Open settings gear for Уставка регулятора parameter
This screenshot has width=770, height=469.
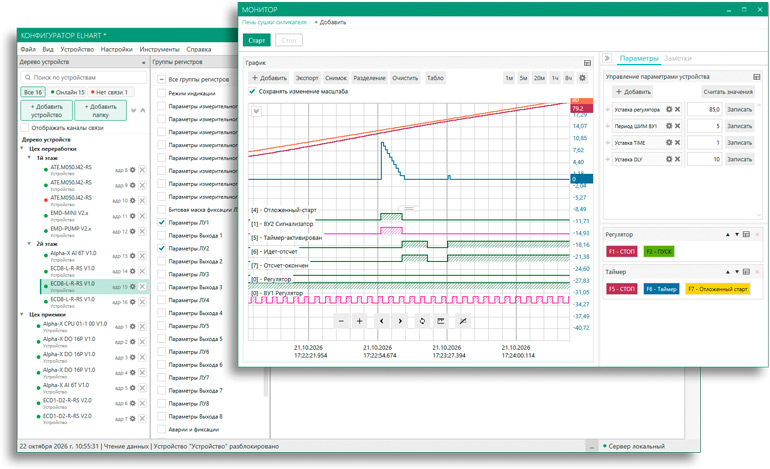pyautogui.click(x=669, y=110)
